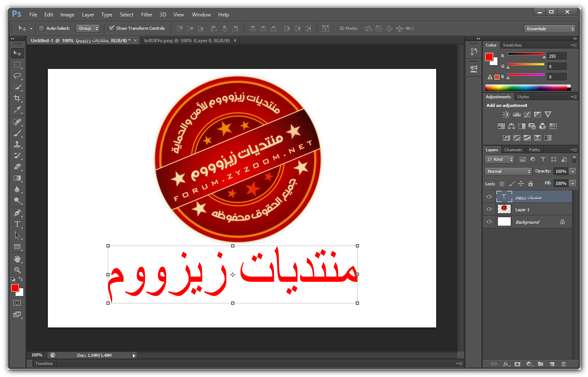
Task: Select the Lasso tool
Action: point(17,76)
